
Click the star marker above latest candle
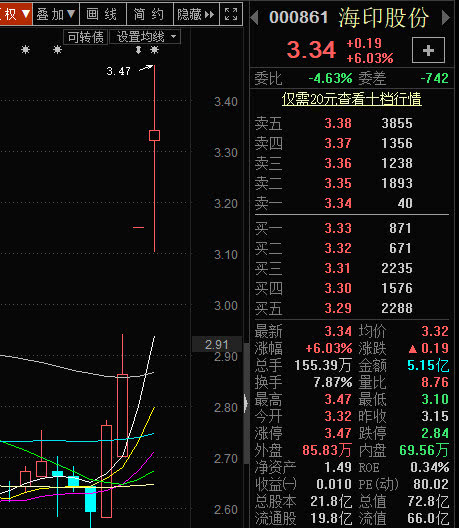tap(155, 50)
